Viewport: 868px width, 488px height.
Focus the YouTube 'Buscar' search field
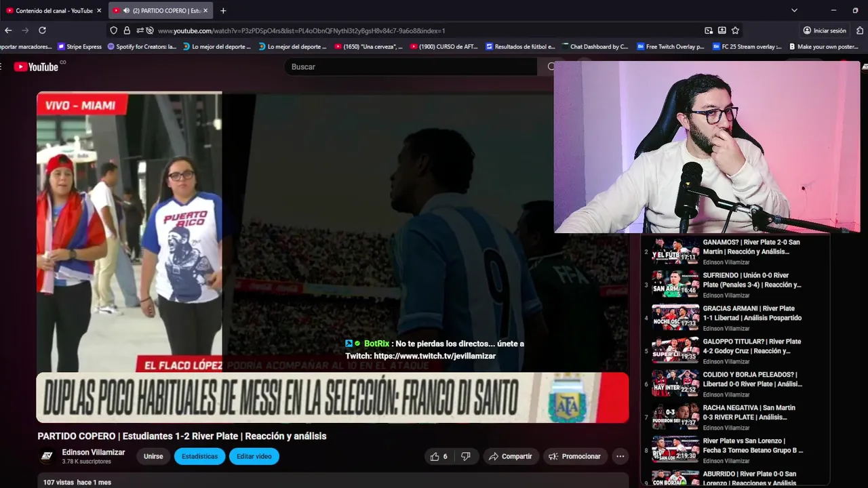[410, 66]
